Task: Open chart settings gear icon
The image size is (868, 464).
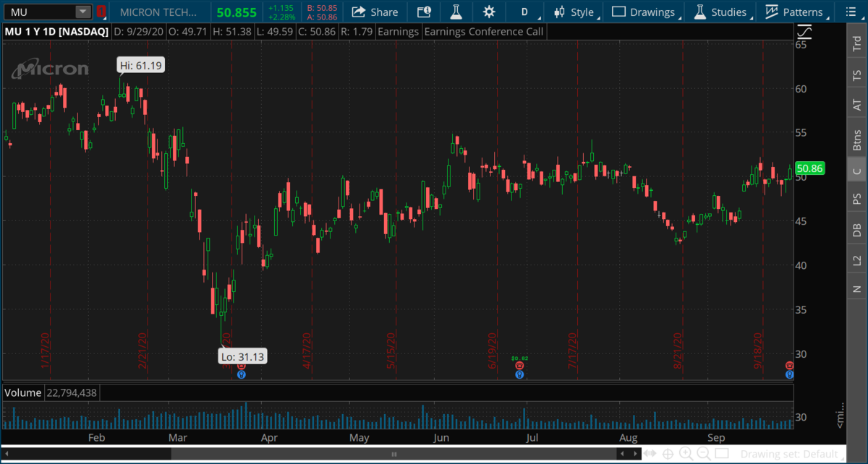Action: 489,12
